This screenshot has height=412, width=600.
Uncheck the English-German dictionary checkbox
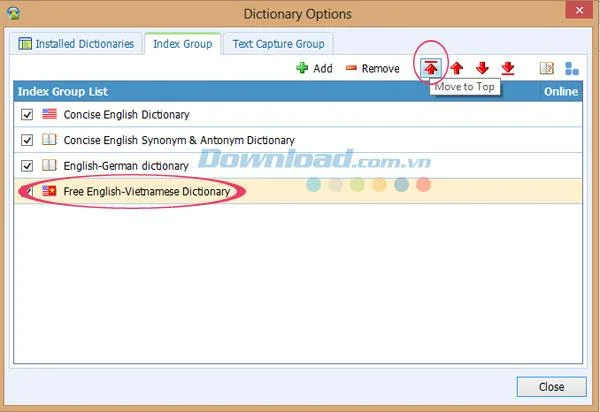pos(27,166)
